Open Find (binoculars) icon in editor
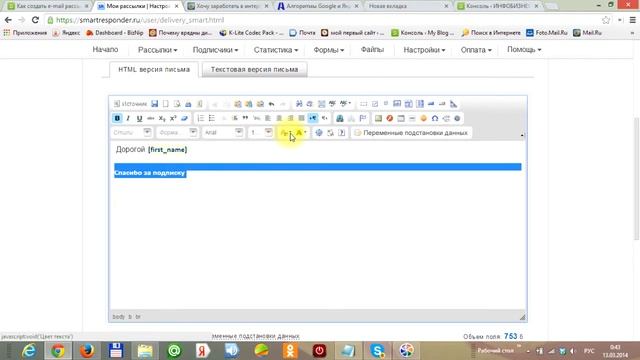 click(x=299, y=104)
